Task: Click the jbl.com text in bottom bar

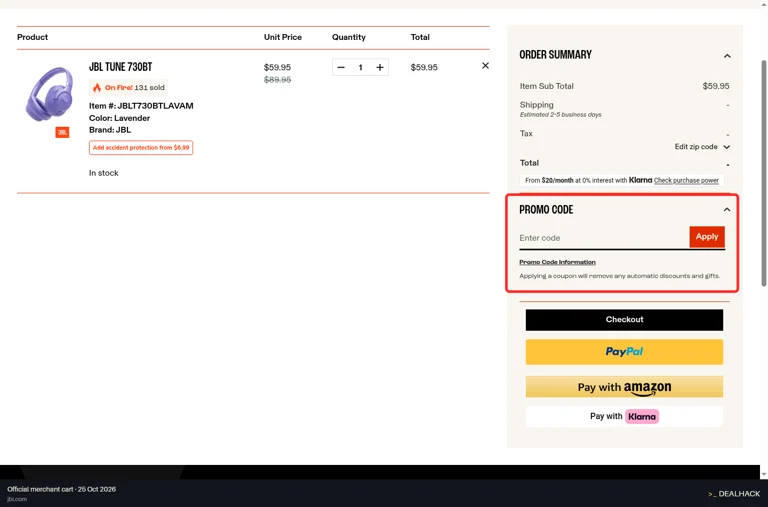Action: coord(17,499)
